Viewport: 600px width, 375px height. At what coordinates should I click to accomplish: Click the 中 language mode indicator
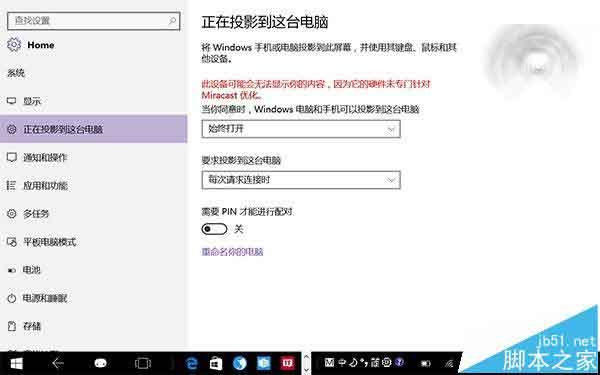point(342,362)
